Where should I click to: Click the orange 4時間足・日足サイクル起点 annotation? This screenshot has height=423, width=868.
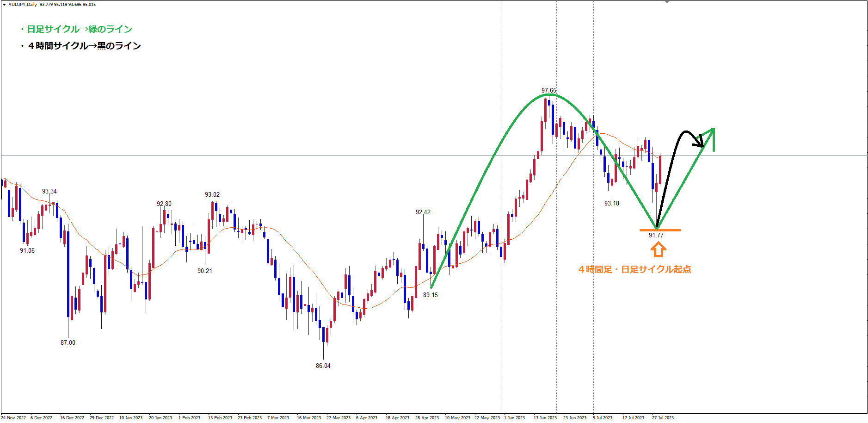pyautogui.click(x=634, y=269)
